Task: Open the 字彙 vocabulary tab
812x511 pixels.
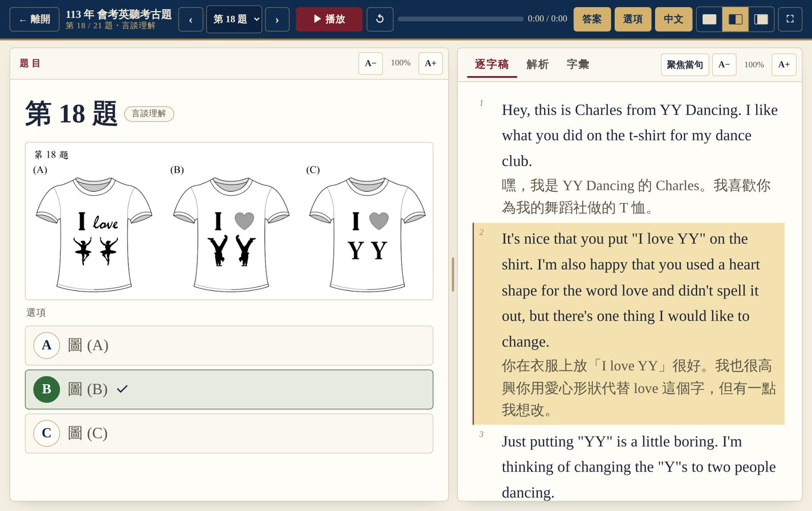Action: [x=578, y=64]
